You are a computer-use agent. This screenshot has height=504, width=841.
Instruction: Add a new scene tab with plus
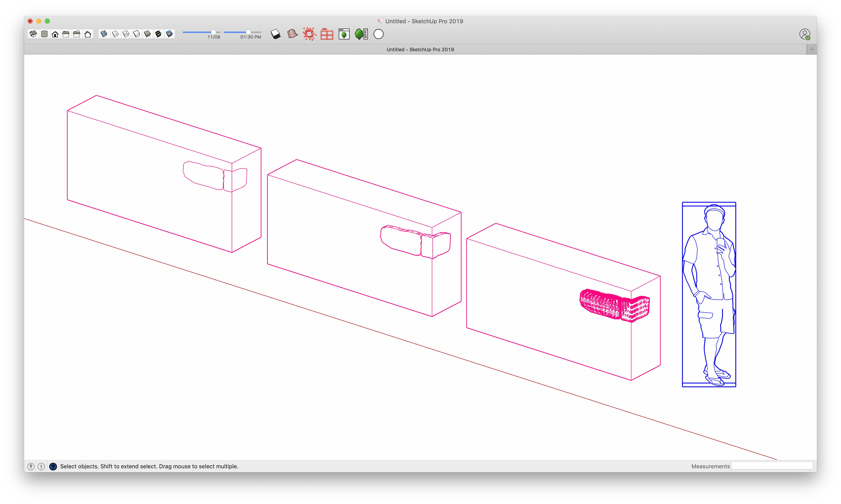coord(812,49)
